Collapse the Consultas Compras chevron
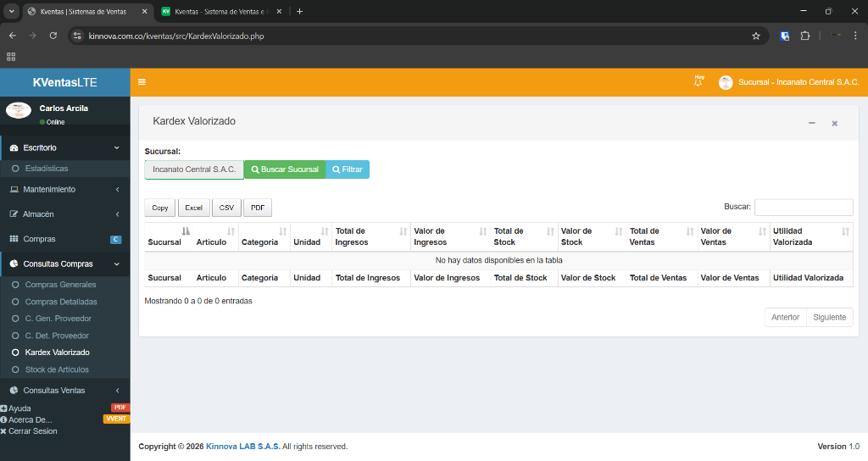 click(x=117, y=264)
